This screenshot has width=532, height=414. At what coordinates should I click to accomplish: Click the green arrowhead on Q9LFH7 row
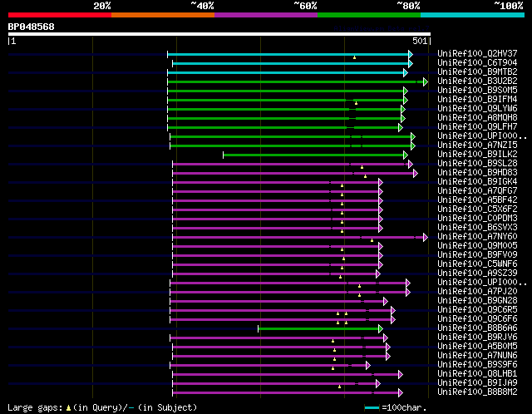point(401,127)
